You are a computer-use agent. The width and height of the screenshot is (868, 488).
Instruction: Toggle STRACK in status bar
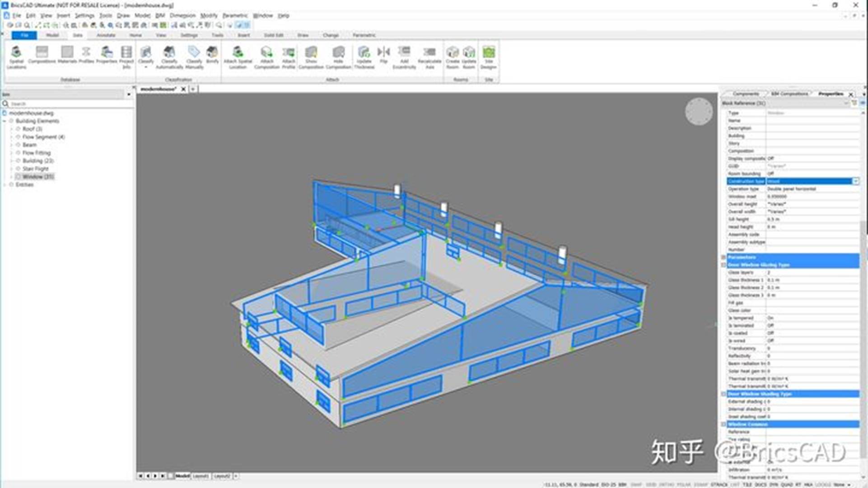(x=719, y=485)
